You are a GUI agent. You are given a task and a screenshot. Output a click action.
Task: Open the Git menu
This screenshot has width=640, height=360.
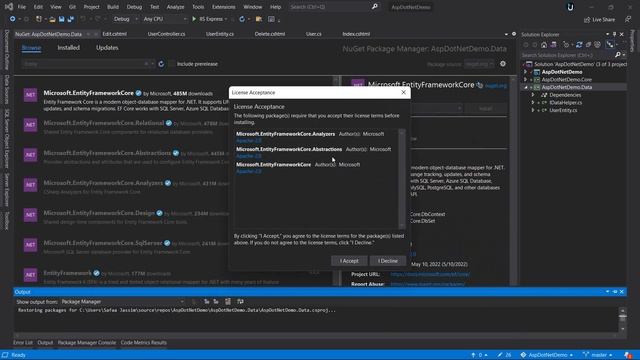click(72, 7)
